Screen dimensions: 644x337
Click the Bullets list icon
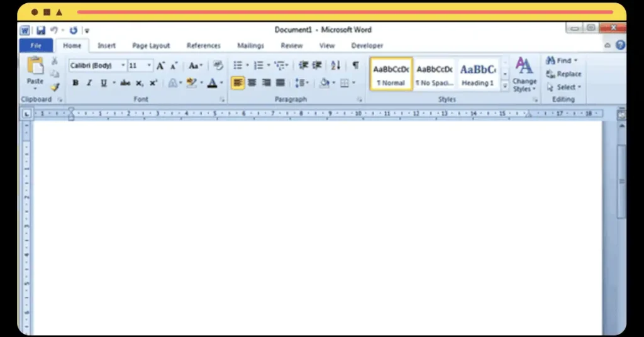point(238,65)
